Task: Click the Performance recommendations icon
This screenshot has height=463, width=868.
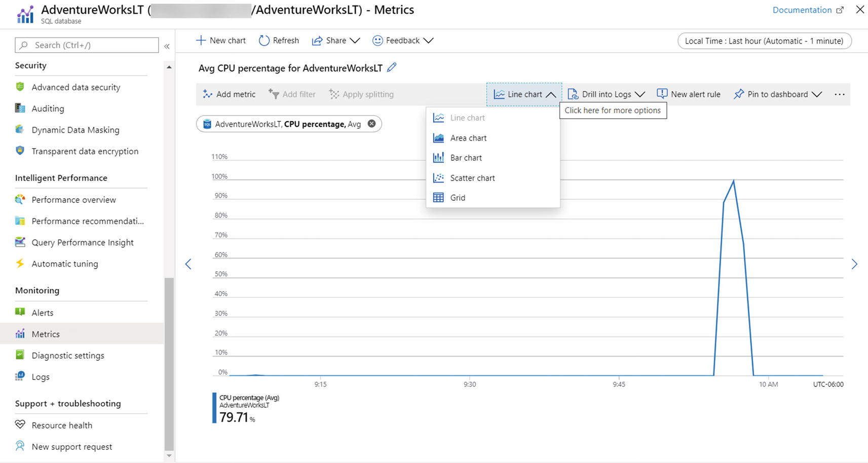Action: click(x=20, y=221)
